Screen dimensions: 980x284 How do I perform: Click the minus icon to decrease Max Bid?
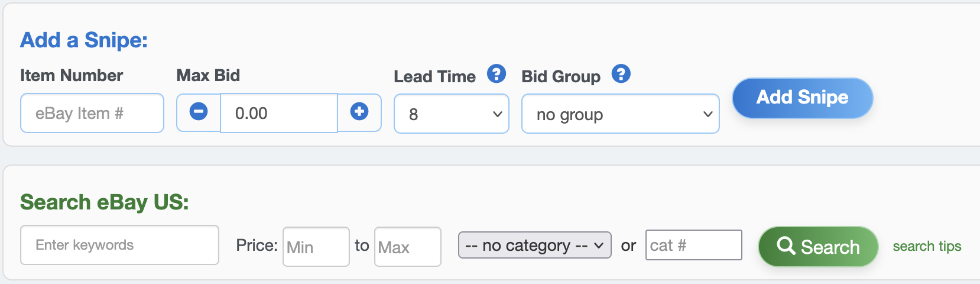(199, 111)
